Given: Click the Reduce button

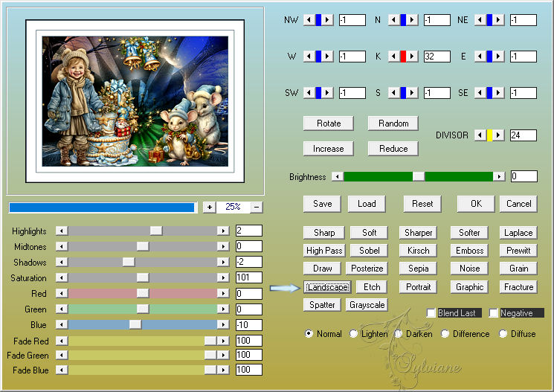Looking at the screenshot, I should coord(393,149).
